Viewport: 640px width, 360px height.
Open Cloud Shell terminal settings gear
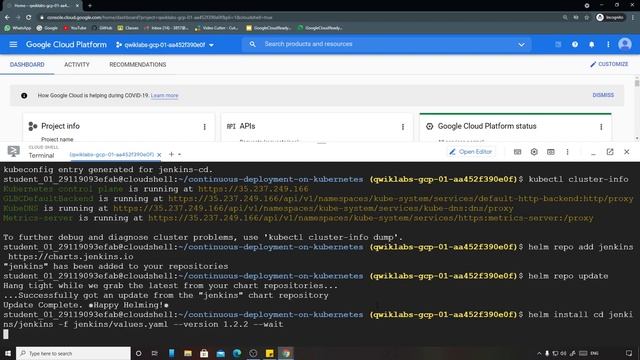(x=534, y=152)
